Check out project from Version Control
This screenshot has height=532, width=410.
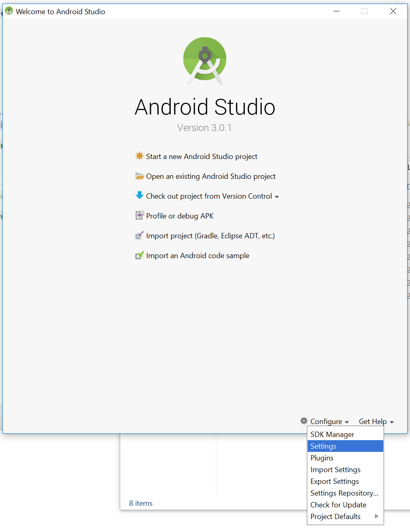click(209, 196)
